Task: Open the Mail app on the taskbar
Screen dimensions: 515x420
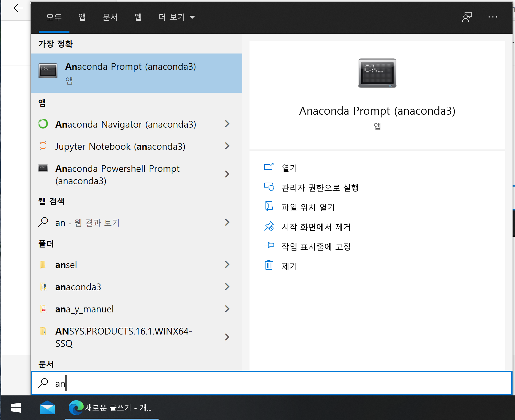Action: tap(47, 408)
